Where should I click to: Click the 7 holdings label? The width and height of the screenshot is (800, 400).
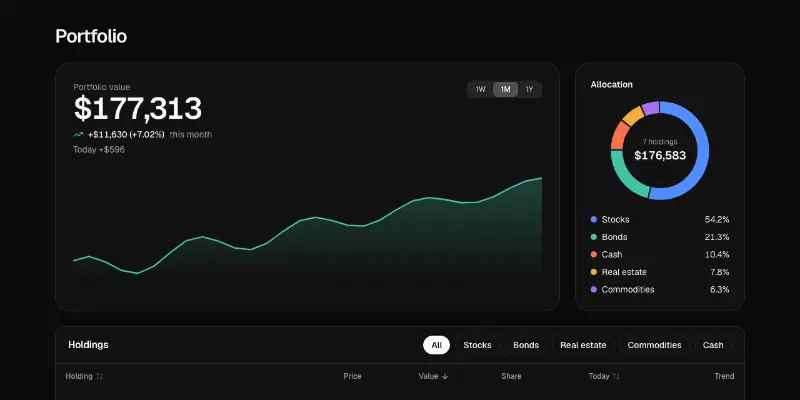coord(660,142)
